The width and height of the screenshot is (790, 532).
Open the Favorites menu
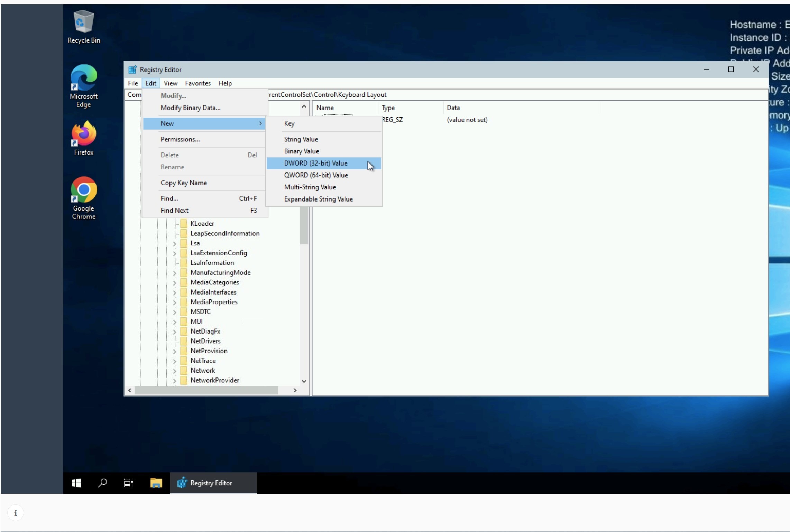click(198, 83)
